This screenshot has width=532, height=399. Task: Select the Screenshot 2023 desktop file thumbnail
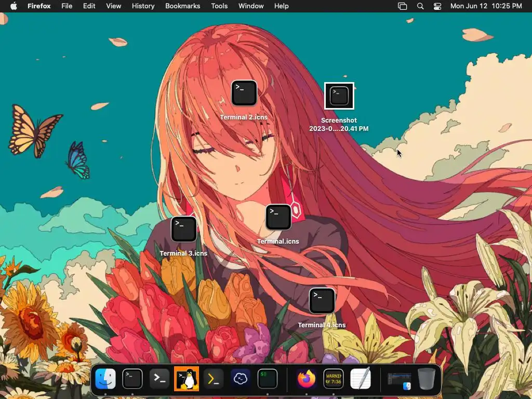[339, 96]
